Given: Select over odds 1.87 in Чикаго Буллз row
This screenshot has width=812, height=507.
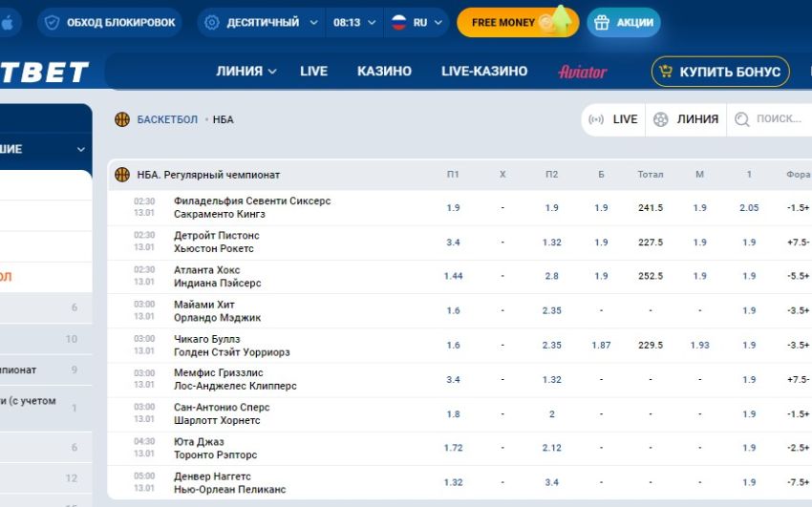Looking at the screenshot, I should click(x=601, y=345).
